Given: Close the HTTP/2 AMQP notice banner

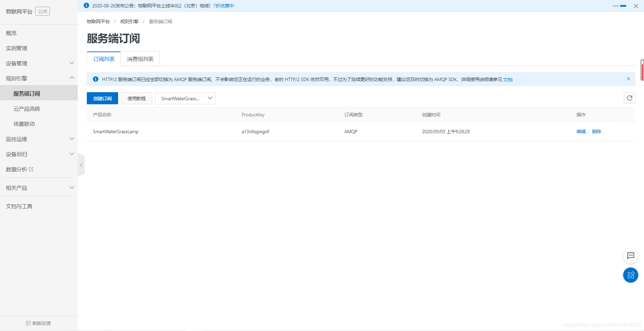Looking at the screenshot, I should [628, 79].
